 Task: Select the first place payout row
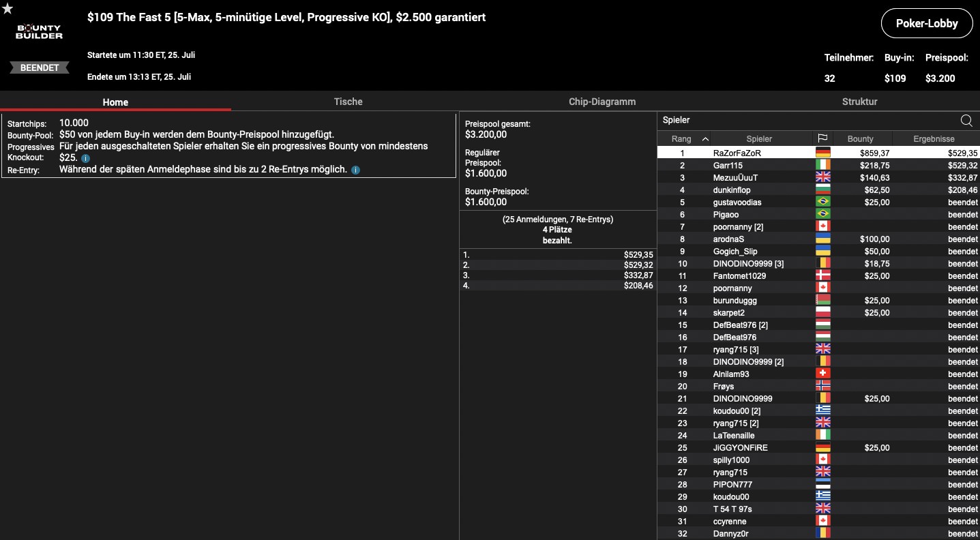557,254
